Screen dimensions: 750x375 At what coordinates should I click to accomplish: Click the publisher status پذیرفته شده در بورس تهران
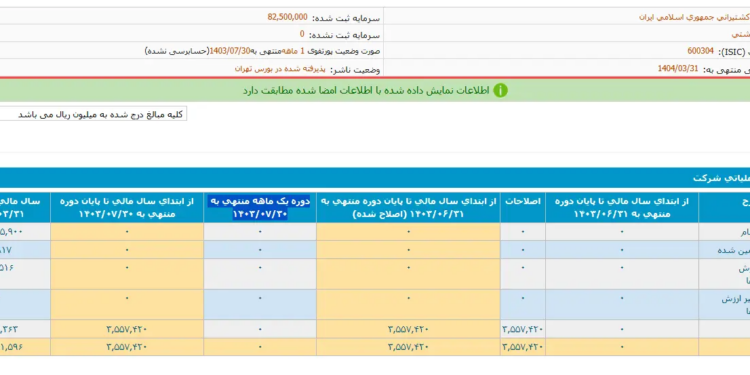point(280,69)
